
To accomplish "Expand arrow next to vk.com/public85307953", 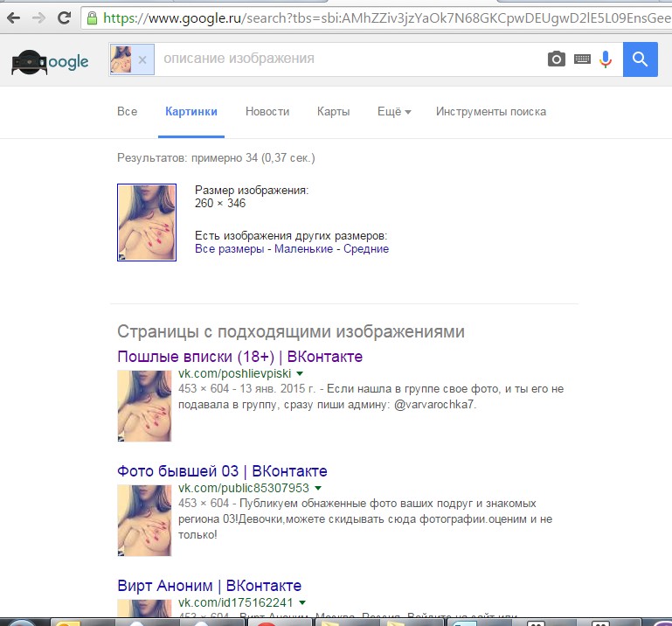I will coord(318,488).
